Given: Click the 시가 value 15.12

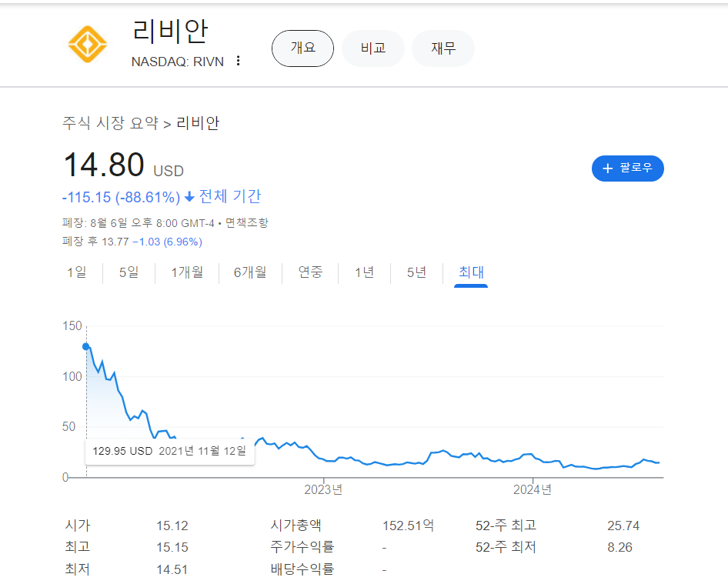Looking at the screenshot, I should click(x=172, y=526).
